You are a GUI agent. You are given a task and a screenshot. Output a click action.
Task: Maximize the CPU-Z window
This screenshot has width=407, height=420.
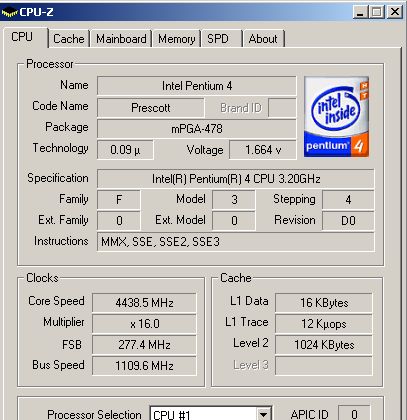click(377, 12)
